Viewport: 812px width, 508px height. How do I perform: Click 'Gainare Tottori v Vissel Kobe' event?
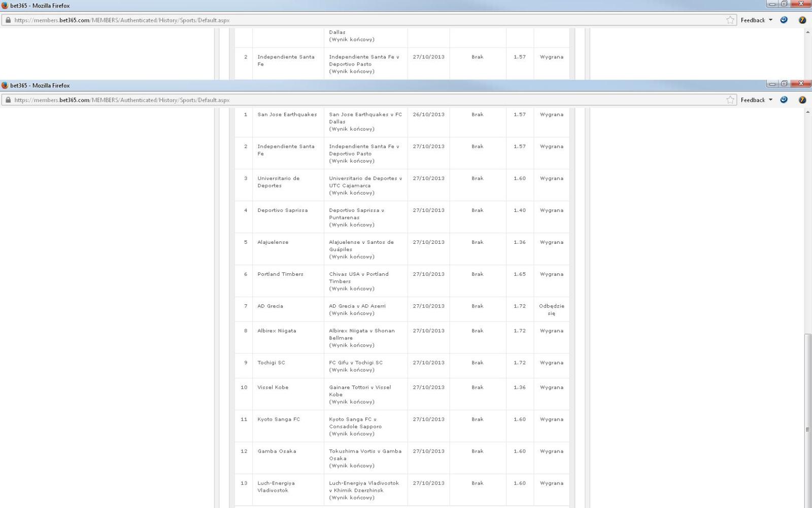pyautogui.click(x=360, y=391)
